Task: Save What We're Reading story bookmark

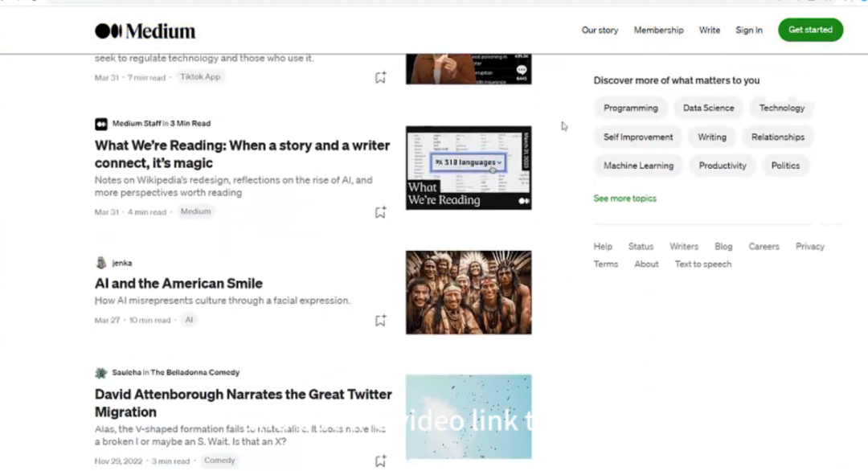Action: [x=380, y=213]
